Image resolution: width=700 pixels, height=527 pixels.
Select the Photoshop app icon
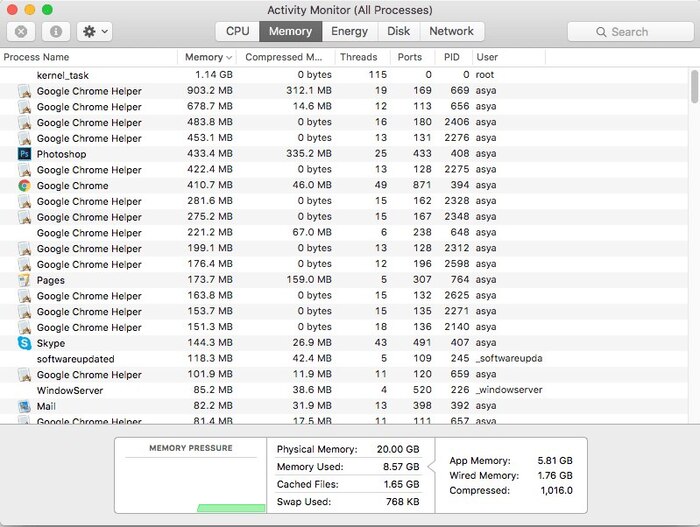click(x=25, y=154)
